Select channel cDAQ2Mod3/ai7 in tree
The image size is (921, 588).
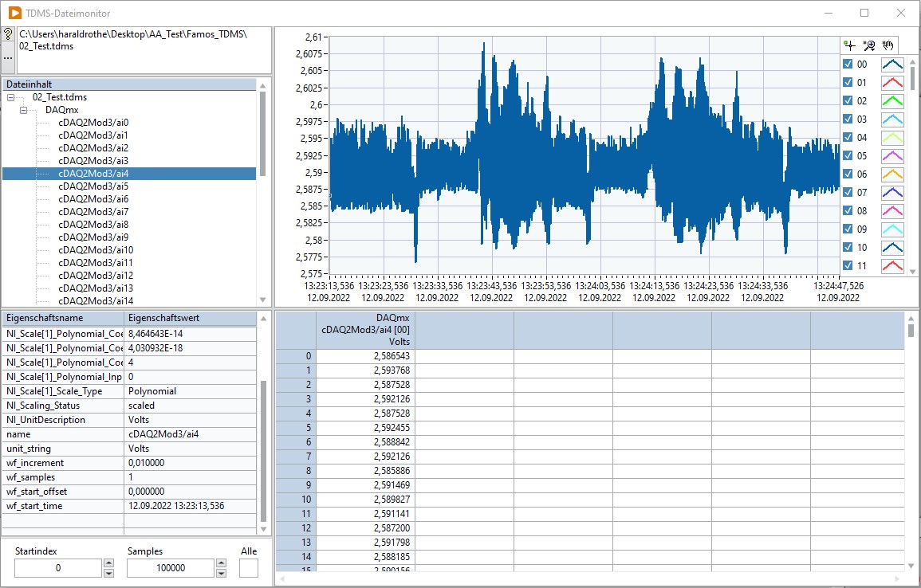click(93, 212)
